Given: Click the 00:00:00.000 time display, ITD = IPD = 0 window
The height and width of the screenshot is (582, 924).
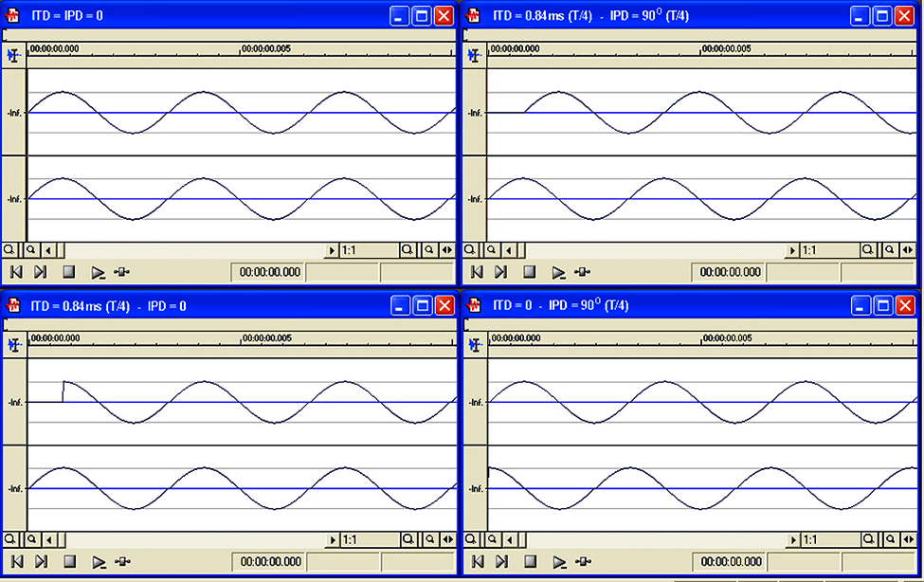Looking at the screenshot, I should pyautogui.click(x=269, y=272).
